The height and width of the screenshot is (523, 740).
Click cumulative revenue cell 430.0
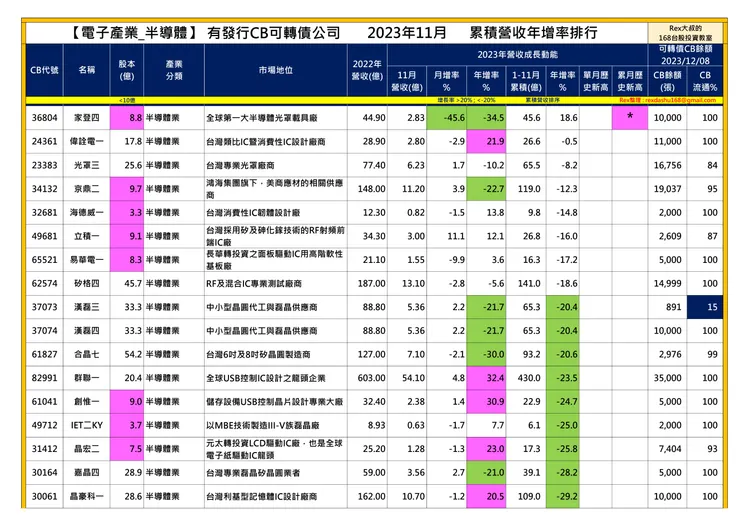(526, 378)
